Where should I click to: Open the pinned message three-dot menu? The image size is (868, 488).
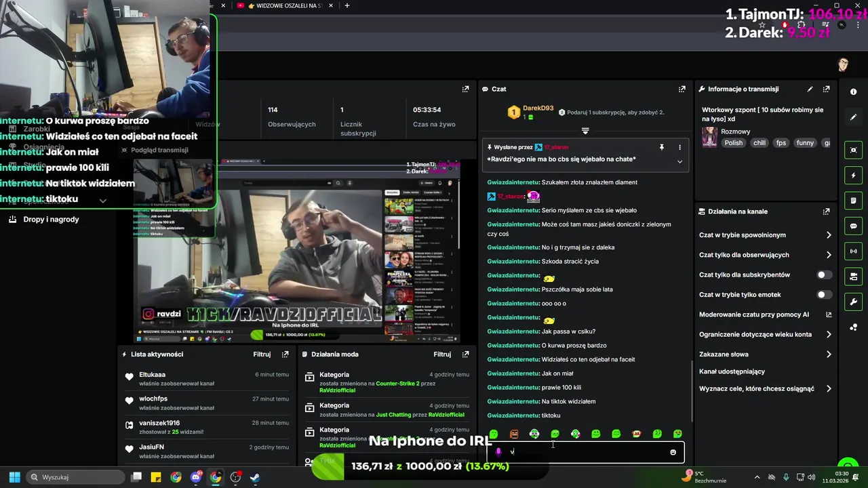679,147
